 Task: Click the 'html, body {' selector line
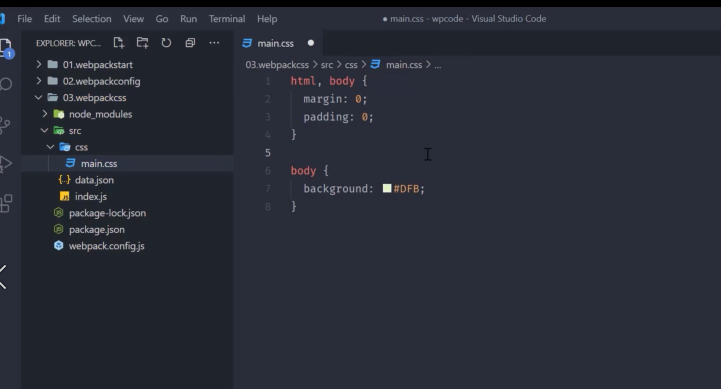329,81
